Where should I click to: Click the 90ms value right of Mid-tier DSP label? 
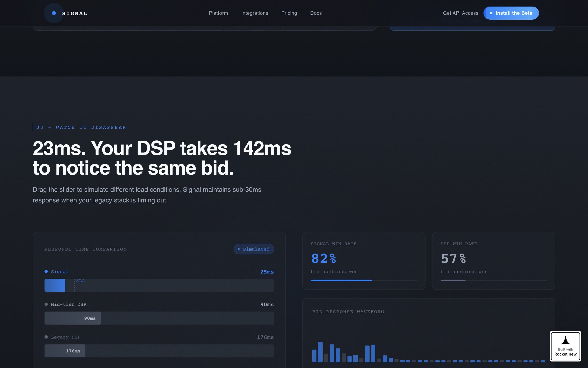pos(267,304)
